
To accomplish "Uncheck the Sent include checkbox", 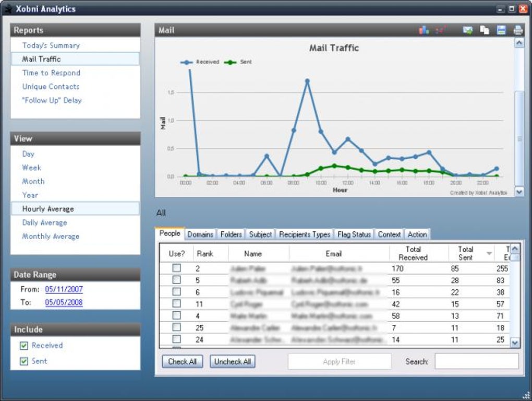I will coord(24,361).
